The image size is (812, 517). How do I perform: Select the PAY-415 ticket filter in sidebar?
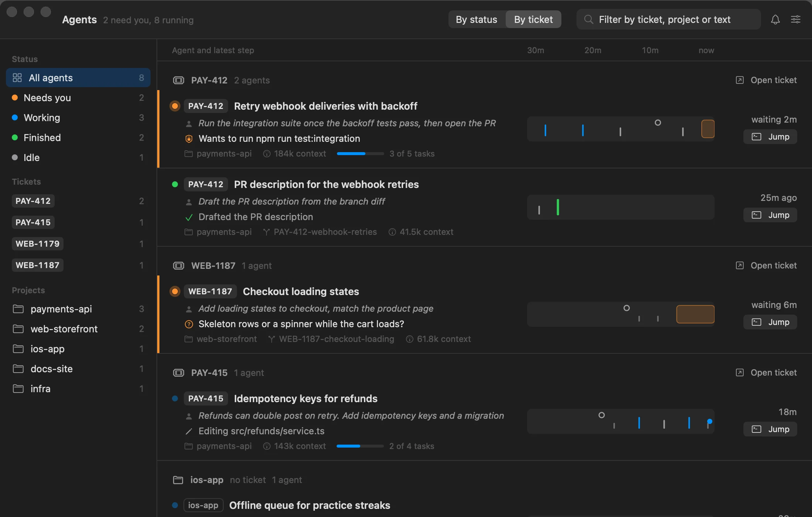78,222
